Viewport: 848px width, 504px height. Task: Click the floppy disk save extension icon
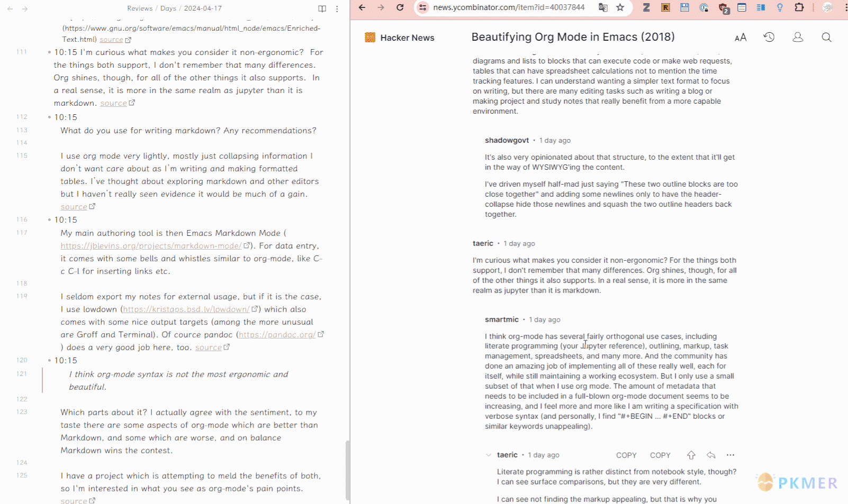click(684, 7)
